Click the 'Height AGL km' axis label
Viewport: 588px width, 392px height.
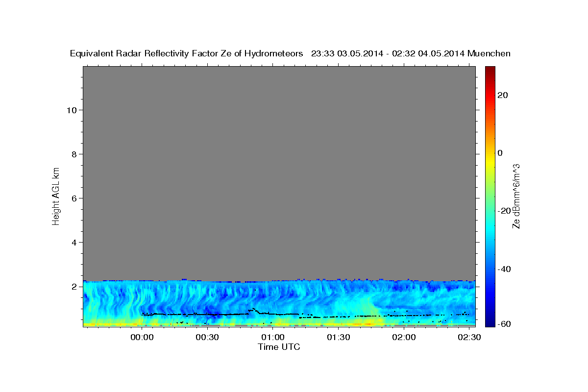(56, 196)
